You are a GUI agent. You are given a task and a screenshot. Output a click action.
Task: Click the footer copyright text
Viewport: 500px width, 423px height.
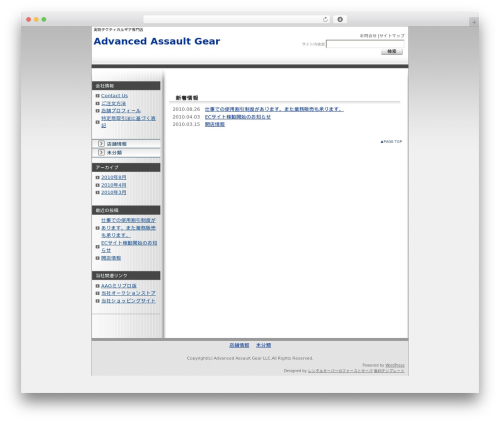[250, 358]
